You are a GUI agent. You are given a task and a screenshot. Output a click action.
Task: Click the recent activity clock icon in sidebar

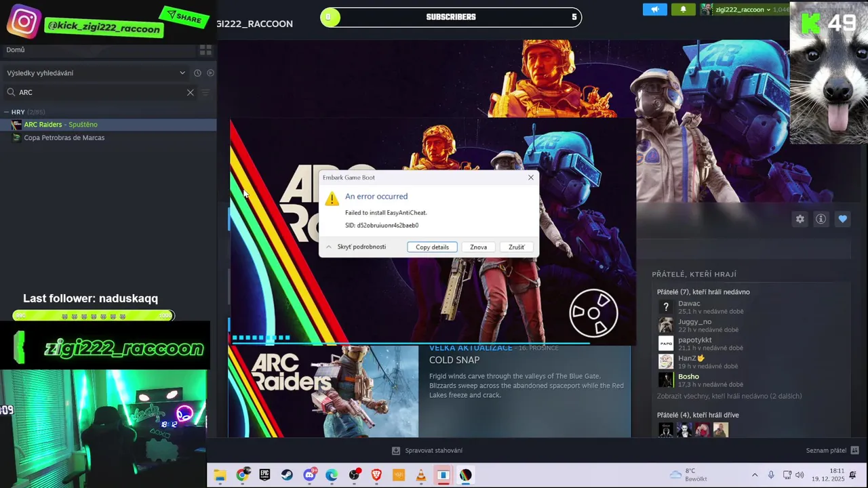[197, 73]
